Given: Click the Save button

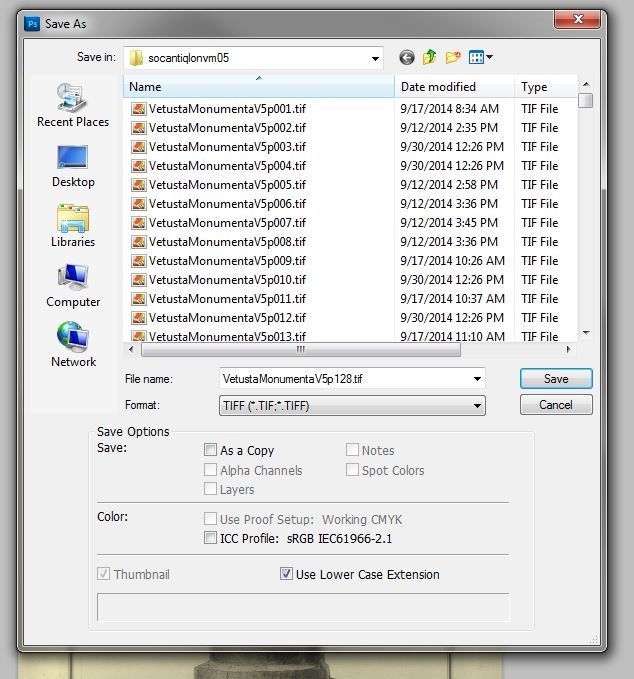Looking at the screenshot, I should coord(556,379).
